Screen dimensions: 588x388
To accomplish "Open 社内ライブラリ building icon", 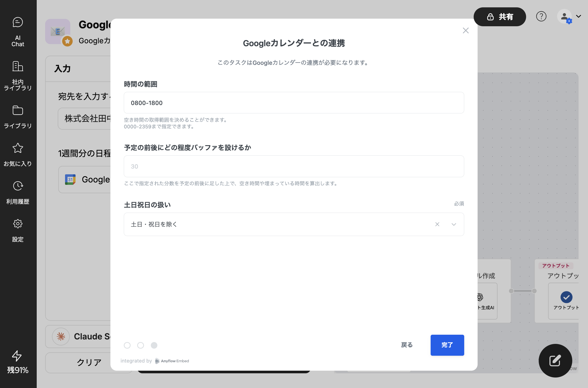I will point(18,66).
